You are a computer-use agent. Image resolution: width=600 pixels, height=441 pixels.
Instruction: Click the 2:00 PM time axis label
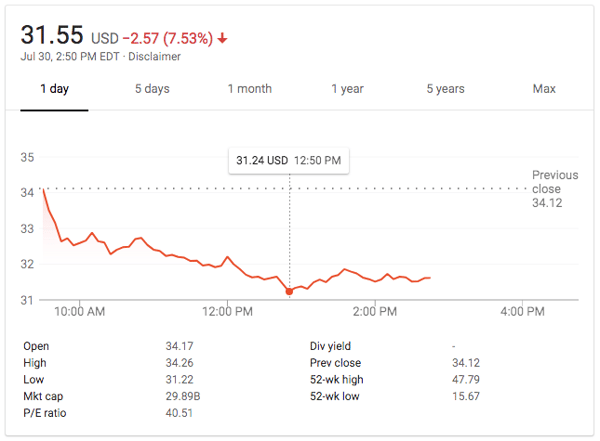click(x=376, y=312)
